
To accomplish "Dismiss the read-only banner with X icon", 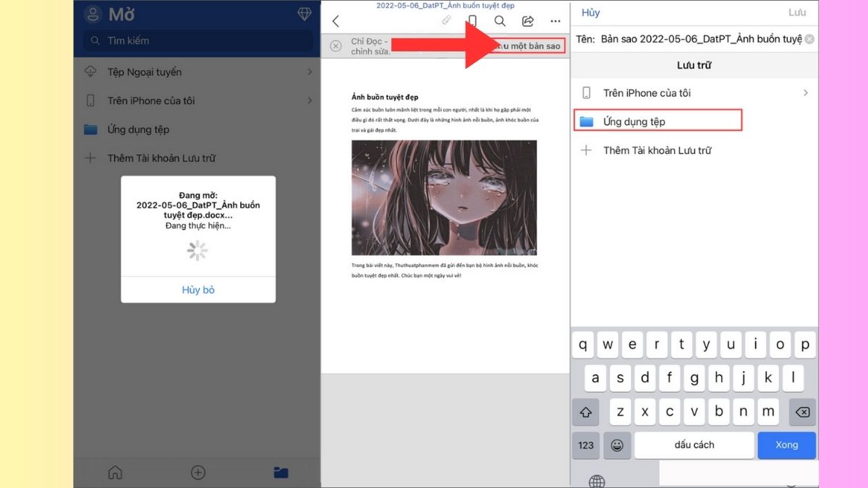I will (336, 46).
